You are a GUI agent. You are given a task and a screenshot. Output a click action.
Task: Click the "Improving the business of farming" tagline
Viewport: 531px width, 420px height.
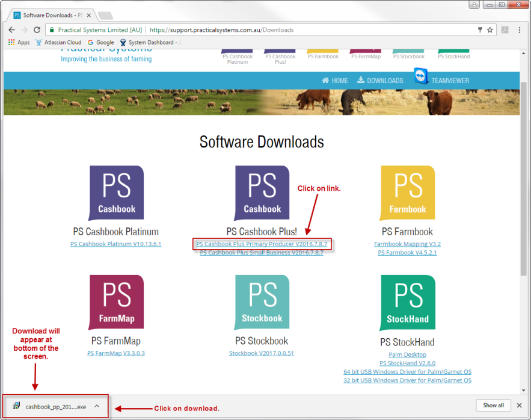click(x=106, y=59)
